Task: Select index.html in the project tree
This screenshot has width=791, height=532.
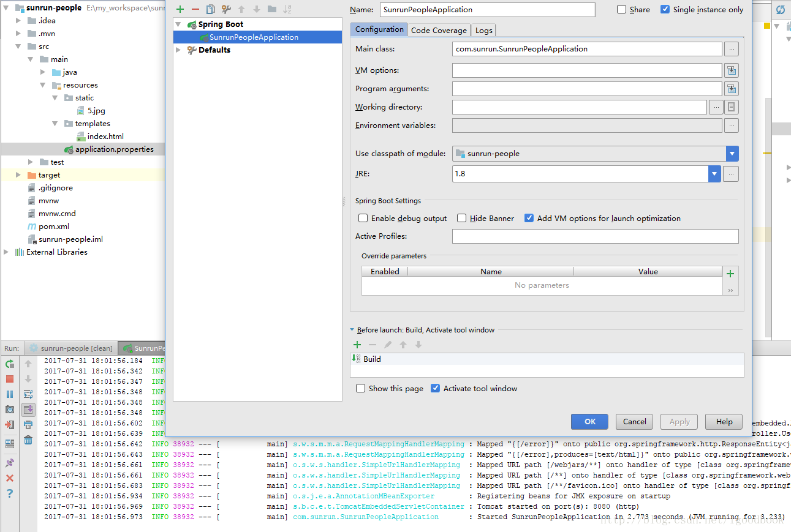Action: coord(105,137)
